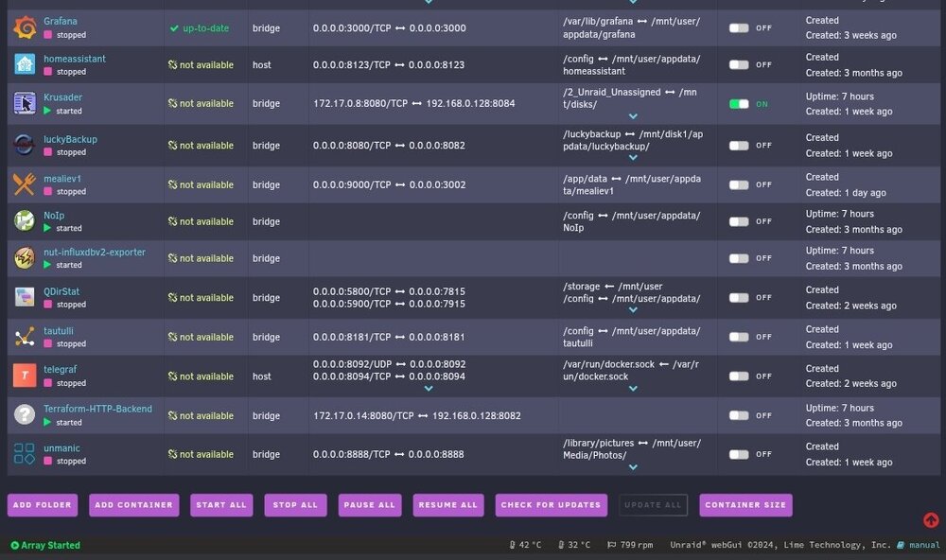Click the RESUME ALL button
Viewport: 946px width, 560px height.
tap(447, 505)
